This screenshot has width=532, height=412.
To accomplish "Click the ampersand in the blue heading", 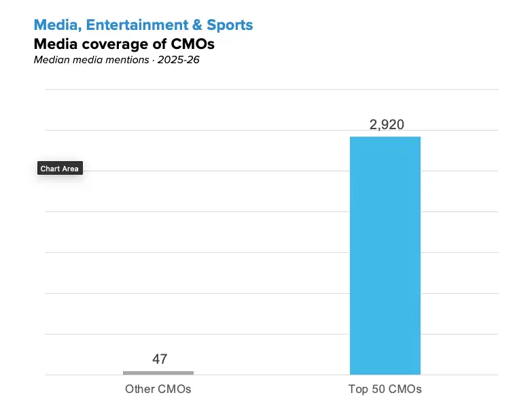I will click(x=197, y=25).
